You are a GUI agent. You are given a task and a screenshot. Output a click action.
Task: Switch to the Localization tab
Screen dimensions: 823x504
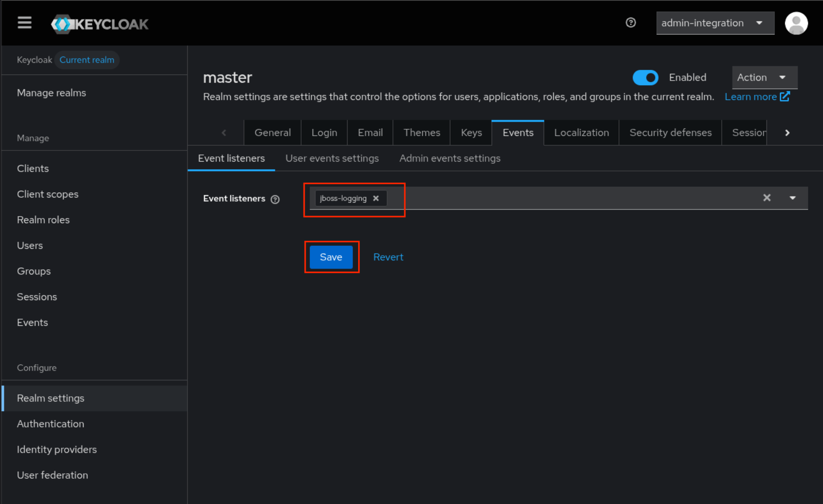coord(581,133)
